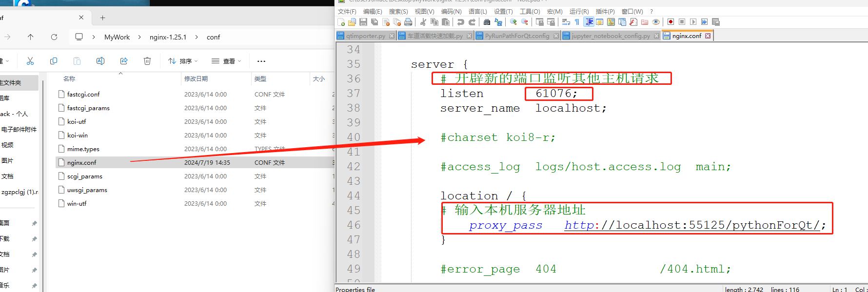Click MyWork in Explorer address bar
The width and height of the screenshot is (868, 292).
click(117, 37)
